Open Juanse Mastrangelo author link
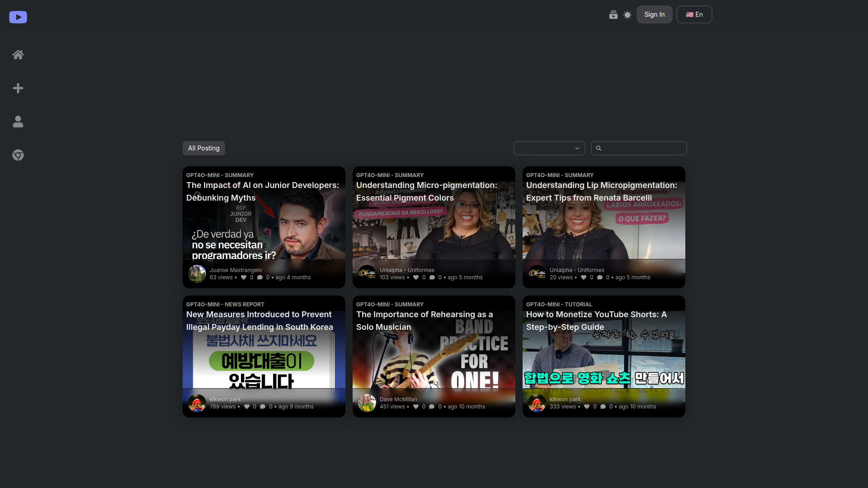 coord(236,270)
